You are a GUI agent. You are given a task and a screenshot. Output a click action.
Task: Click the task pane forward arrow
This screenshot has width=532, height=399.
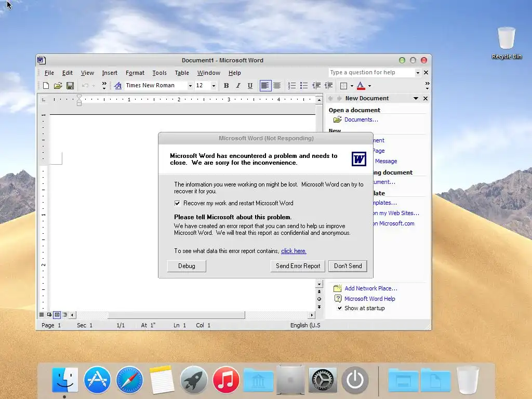(339, 98)
